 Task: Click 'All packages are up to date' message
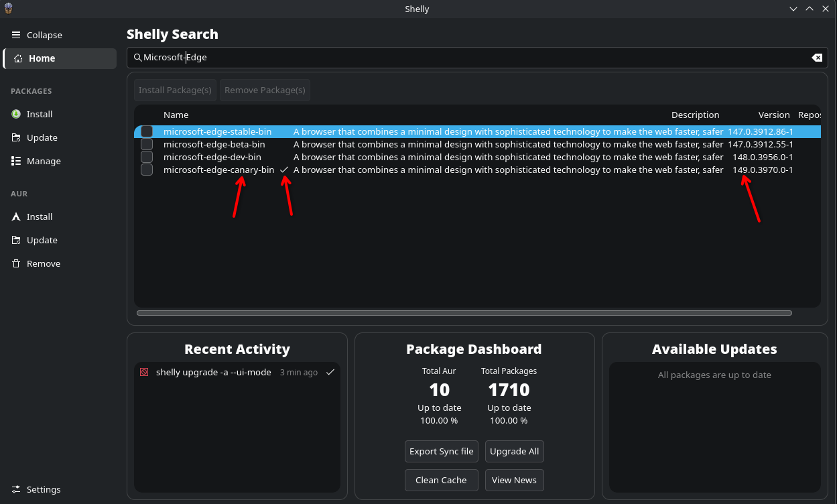pos(714,375)
